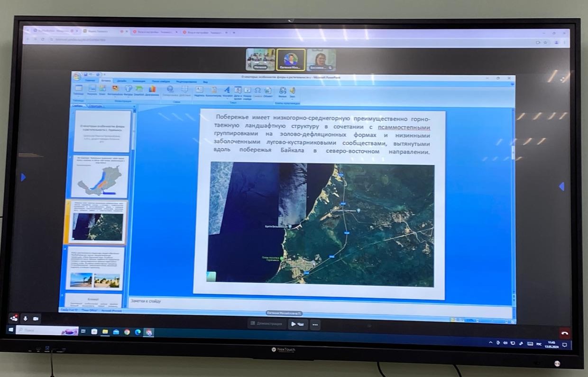Open the three-dots more options menu

(315, 325)
